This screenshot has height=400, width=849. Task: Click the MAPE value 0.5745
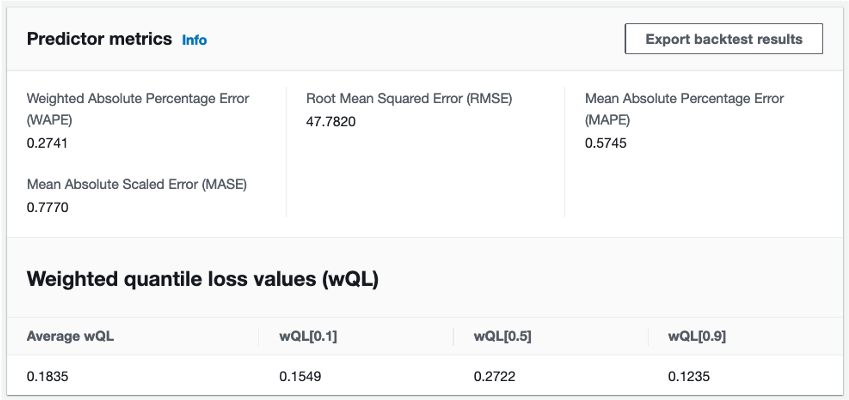(x=605, y=143)
